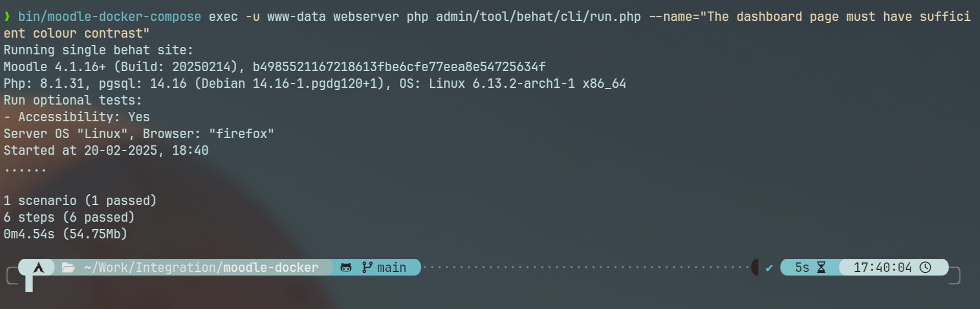980x309 pixels.
Task: Click the bin/moodle-docker-compose command text
Action: point(109,17)
